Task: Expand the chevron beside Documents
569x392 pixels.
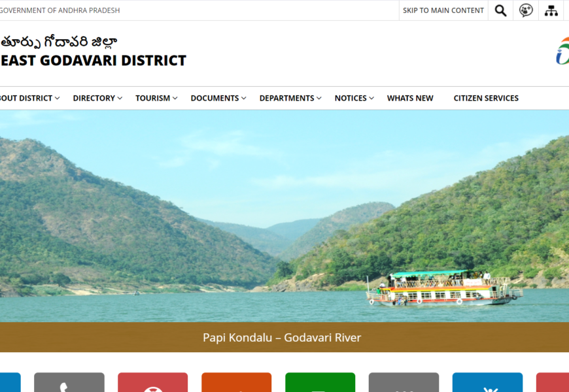Action: [244, 98]
